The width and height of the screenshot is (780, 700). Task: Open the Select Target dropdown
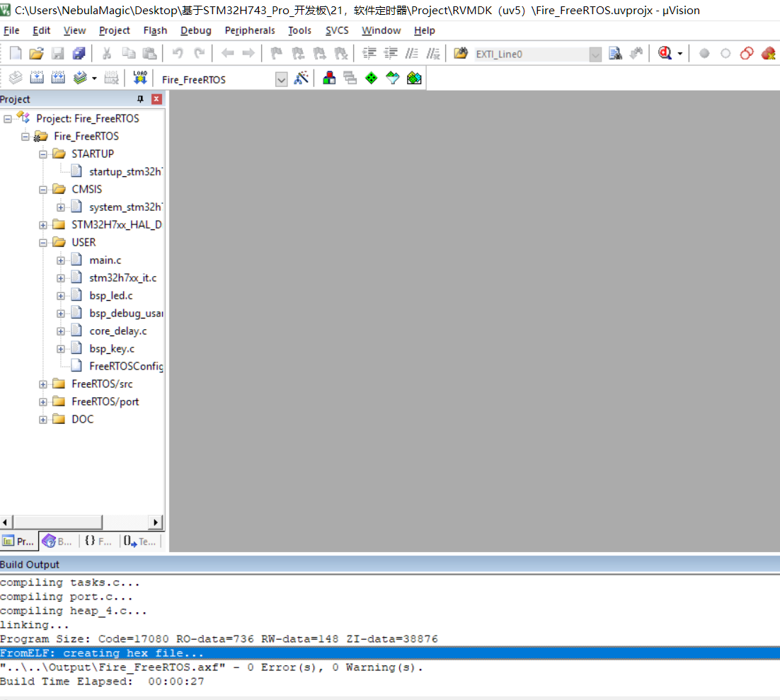point(281,79)
